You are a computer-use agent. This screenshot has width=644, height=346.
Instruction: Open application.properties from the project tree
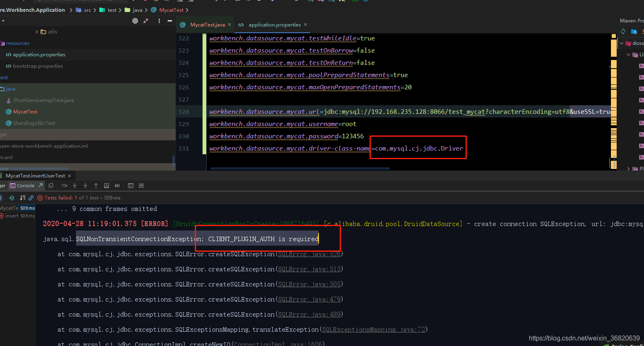pos(39,55)
